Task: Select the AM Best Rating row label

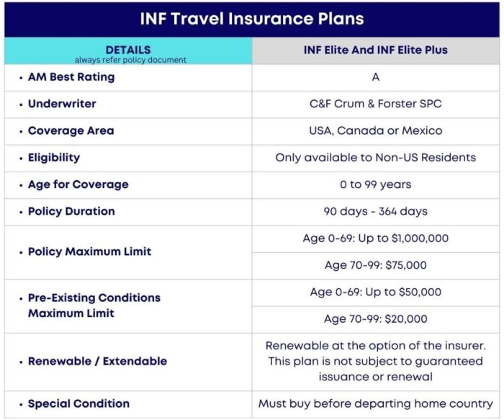Action: point(71,77)
